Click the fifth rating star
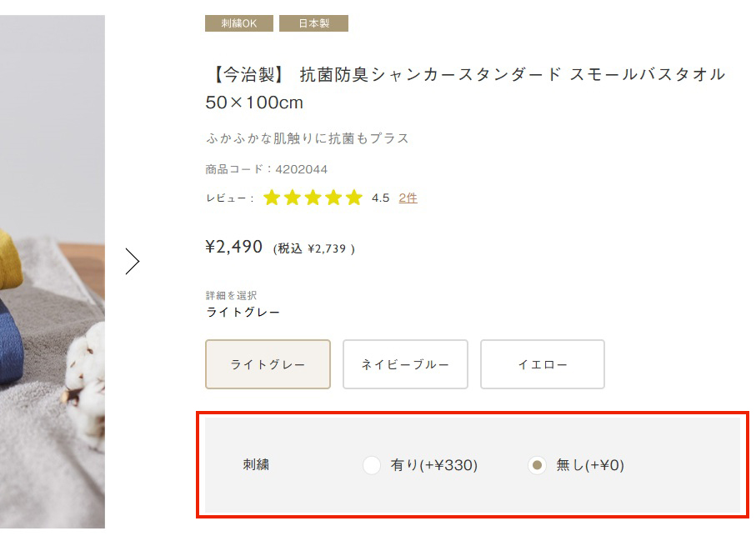This screenshot has height=546, width=756. tap(354, 198)
